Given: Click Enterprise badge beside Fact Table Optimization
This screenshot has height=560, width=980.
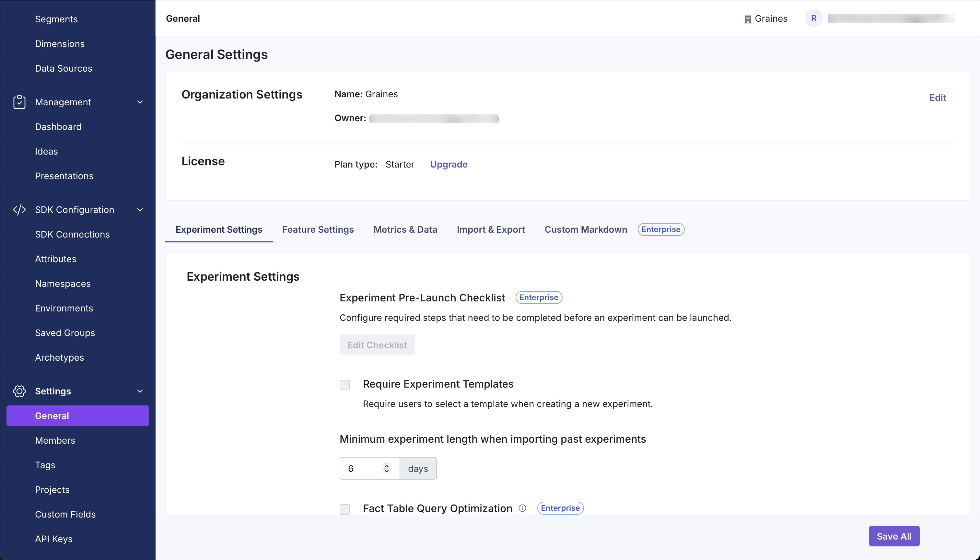Looking at the screenshot, I should (x=560, y=508).
